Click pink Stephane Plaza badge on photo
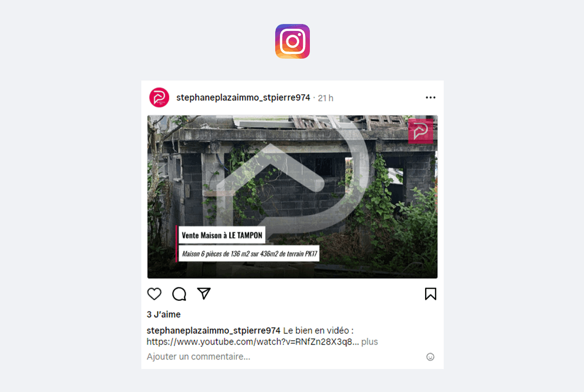The image size is (584, 392). (x=420, y=131)
